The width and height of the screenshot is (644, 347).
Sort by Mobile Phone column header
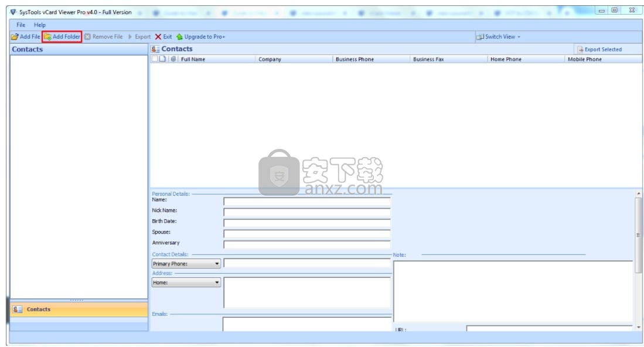tap(604, 59)
